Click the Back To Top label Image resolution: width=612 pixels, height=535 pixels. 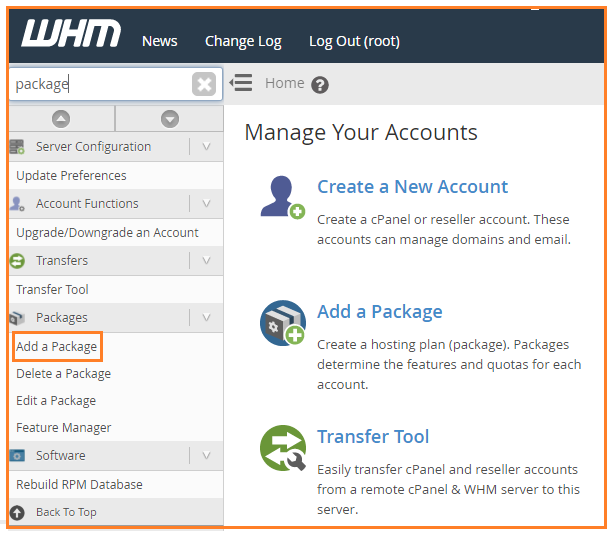click(x=66, y=512)
